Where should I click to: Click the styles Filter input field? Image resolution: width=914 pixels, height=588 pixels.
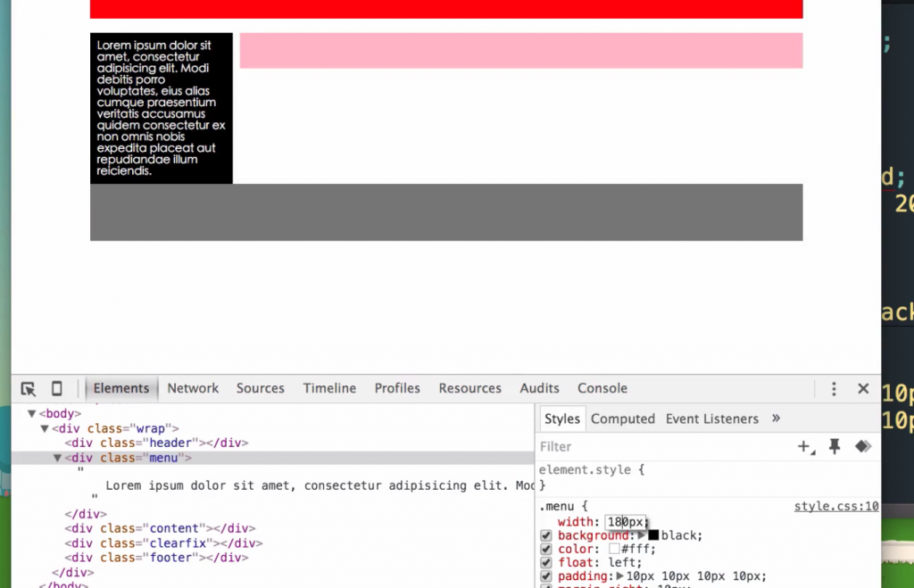pos(664,447)
